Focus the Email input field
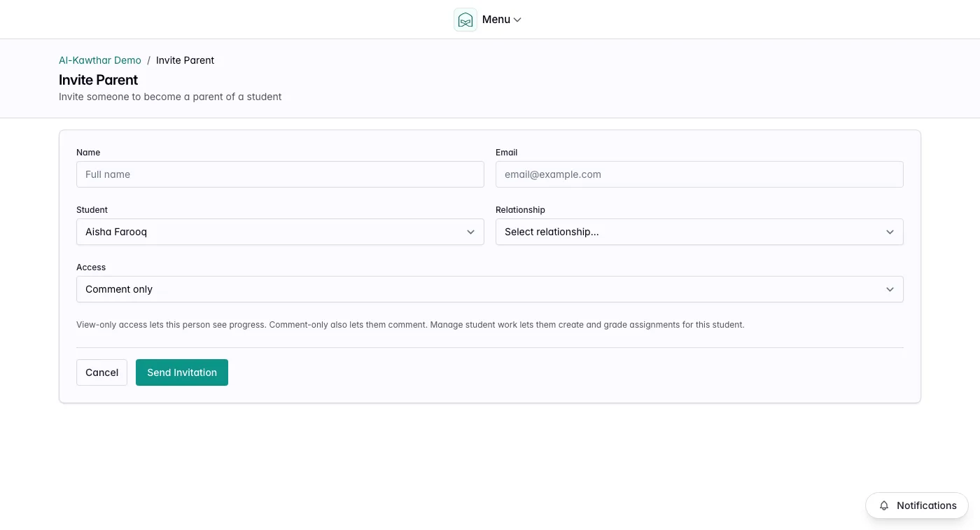Viewport: 980px width, 530px height. tap(699, 174)
